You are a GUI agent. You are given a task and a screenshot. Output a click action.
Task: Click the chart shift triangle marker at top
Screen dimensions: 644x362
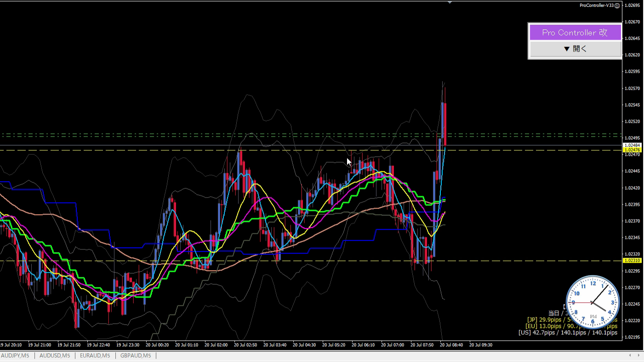pyautogui.click(x=450, y=2)
